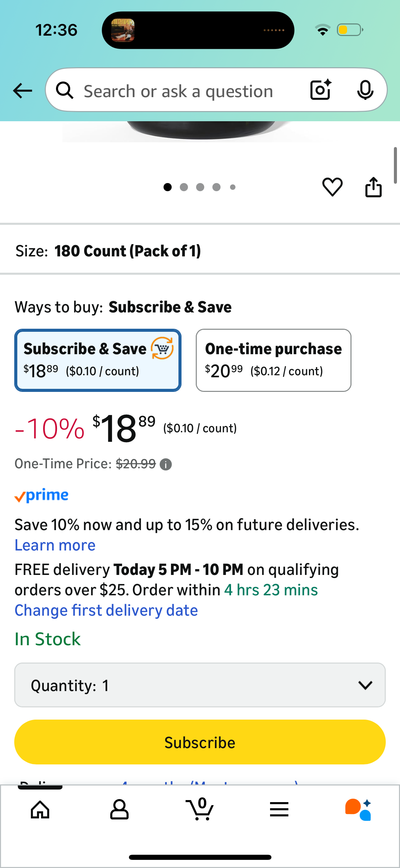Image resolution: width=400 pixels, height=868 pixels.
Task: Open camera lens search icon
Action: coord(320,90)
